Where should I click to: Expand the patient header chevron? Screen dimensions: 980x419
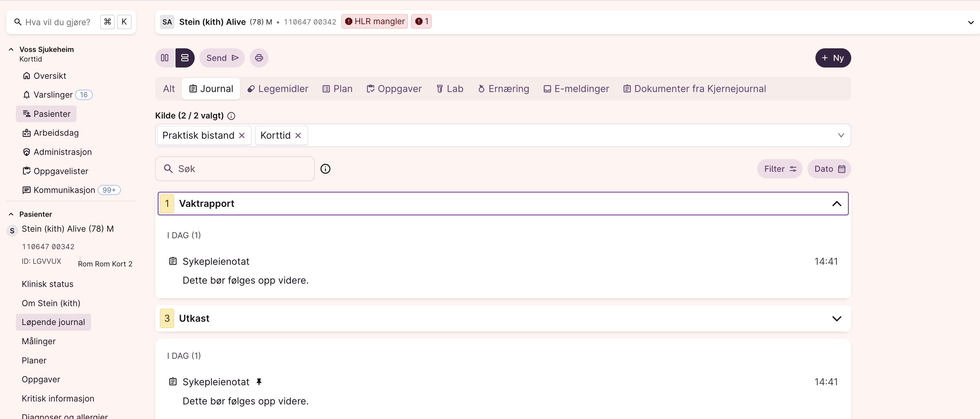(x=970, y=23)
